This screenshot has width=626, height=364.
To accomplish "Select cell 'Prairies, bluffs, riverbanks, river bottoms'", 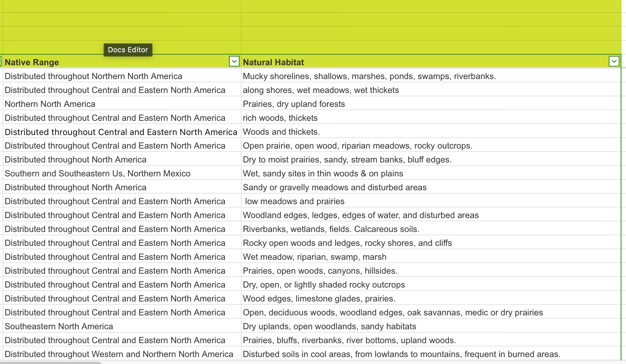I will (431, 340).
